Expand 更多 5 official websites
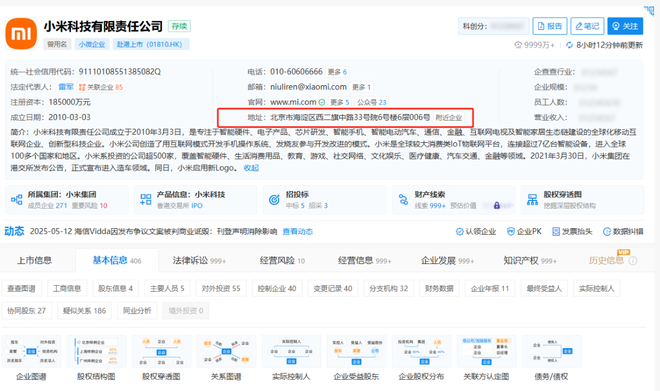The width and height of the screenshot is (660, 391). 339,102
